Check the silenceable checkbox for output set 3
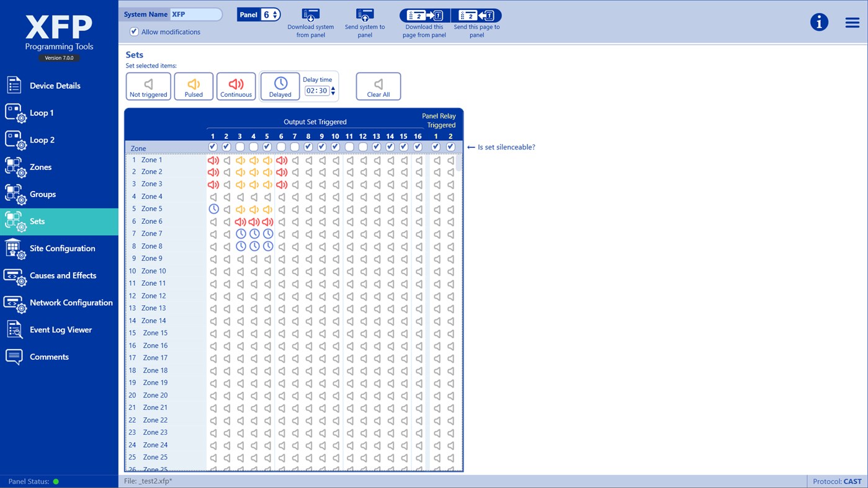Viewport: 868px width, 488px height. [x=239, y=146]
